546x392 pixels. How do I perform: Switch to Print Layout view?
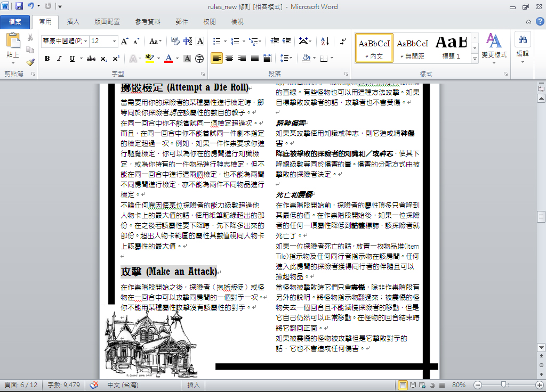(x=403, y=385)
